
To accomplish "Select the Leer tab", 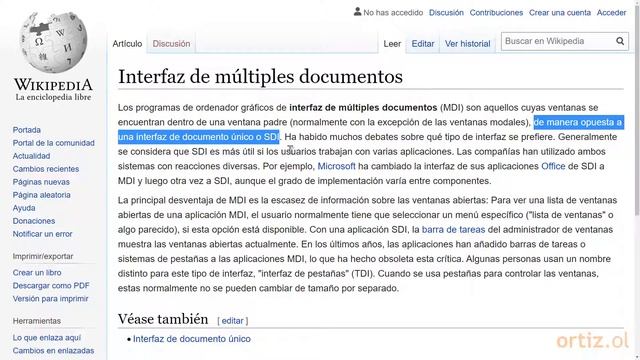I will (x=392, y=44).
